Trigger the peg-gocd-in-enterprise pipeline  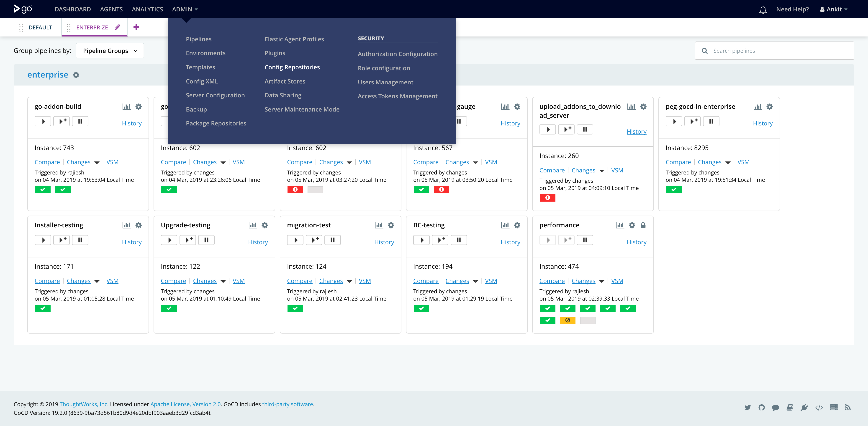tap(674, 121)
